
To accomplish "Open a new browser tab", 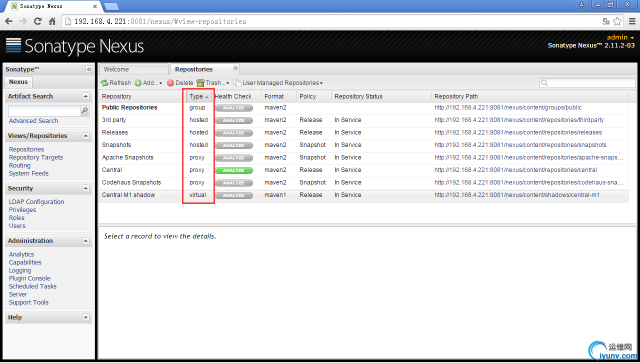I will (x=111, y=6).
